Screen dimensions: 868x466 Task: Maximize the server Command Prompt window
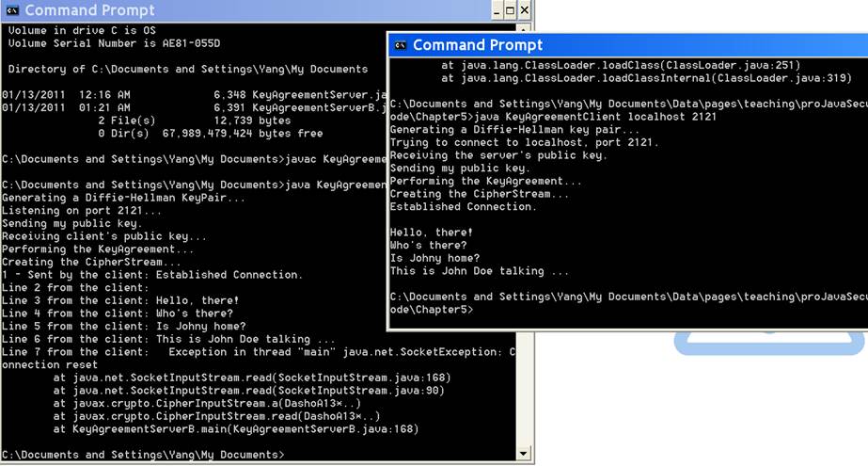[510, 11]
